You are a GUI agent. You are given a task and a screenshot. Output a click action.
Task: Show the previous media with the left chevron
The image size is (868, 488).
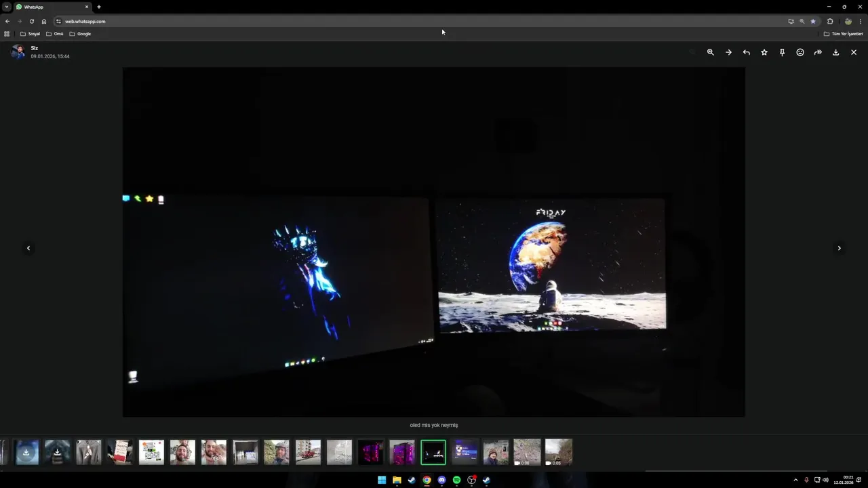click(x=28, y=248)
